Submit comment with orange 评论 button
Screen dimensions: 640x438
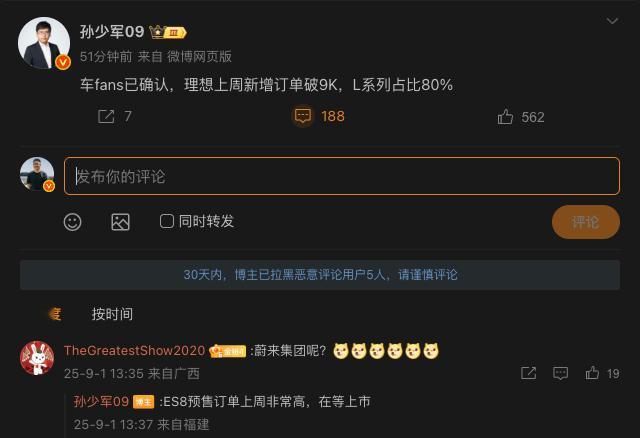click(x=586, y=222)
